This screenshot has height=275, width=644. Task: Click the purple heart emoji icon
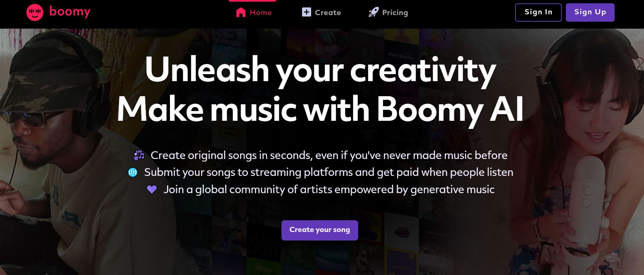coord(152,189)
